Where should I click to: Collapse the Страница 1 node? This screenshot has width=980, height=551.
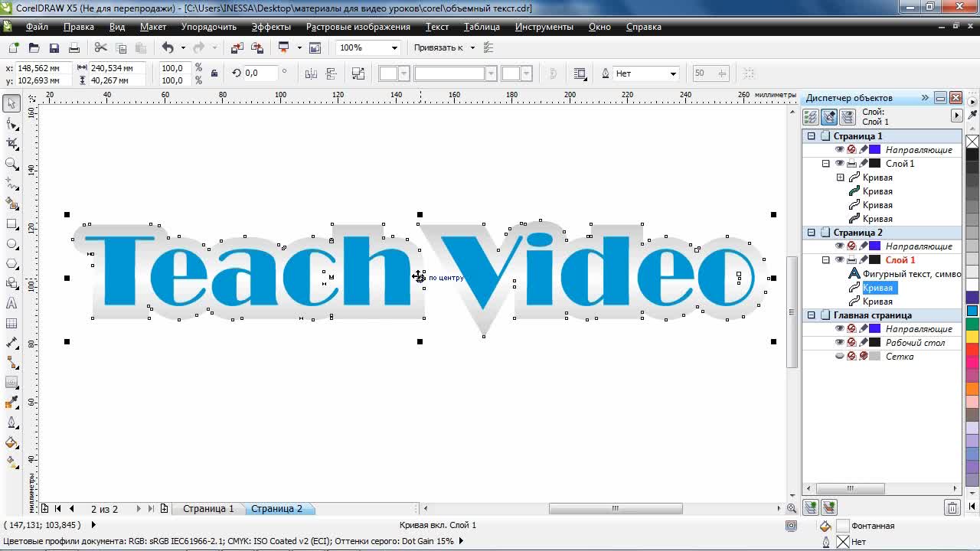[811, 136]
